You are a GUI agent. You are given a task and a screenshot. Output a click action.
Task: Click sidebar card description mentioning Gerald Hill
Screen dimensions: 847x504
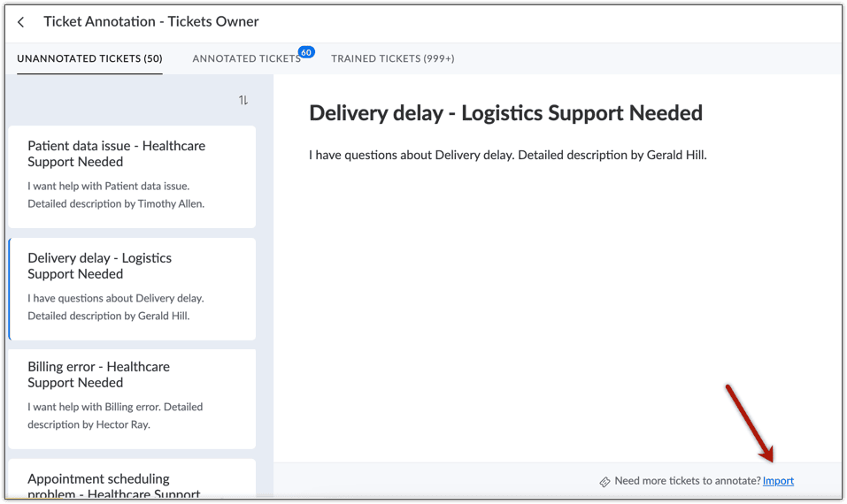(x=115, y=307)
